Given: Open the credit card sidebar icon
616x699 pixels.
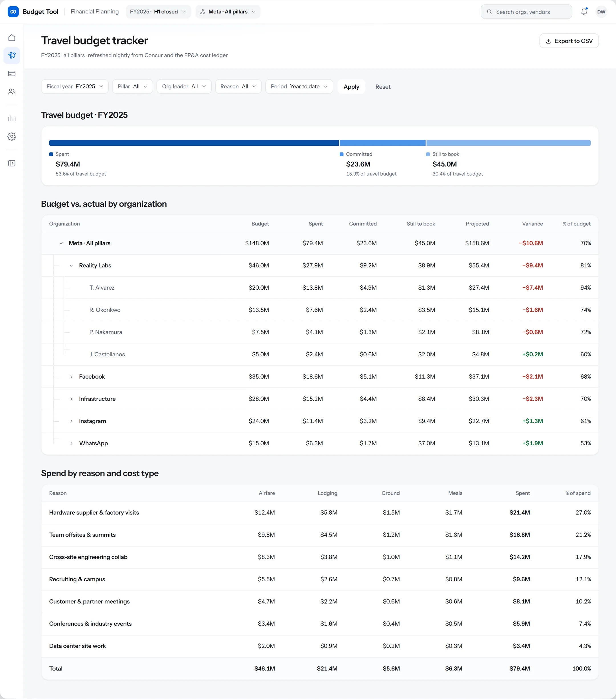Looking at the screenshot, I should [x=12, y=74].
